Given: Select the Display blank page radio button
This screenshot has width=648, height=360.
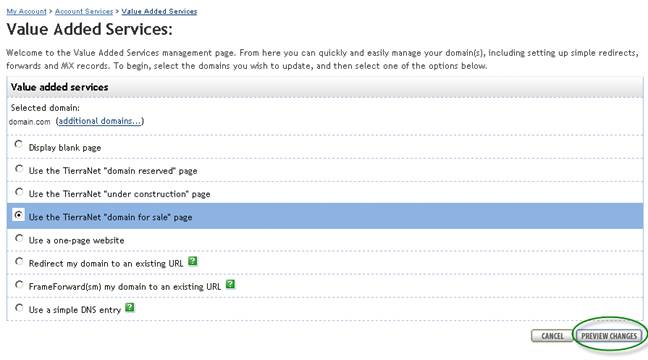Looking at the screenshot, I should (19, 144).
